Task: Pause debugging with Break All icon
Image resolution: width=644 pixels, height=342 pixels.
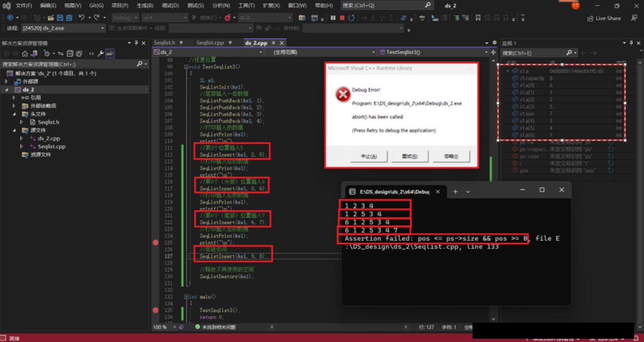Action: click(333, 18)
